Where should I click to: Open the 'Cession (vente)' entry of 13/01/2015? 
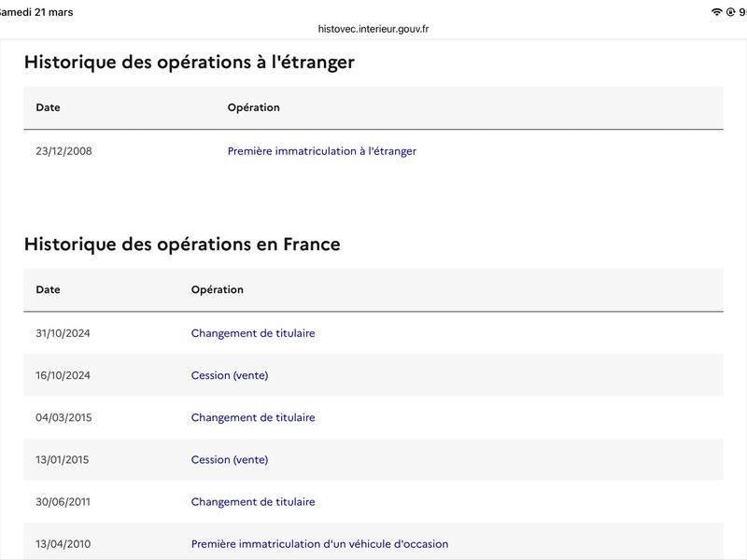(229, 459)
